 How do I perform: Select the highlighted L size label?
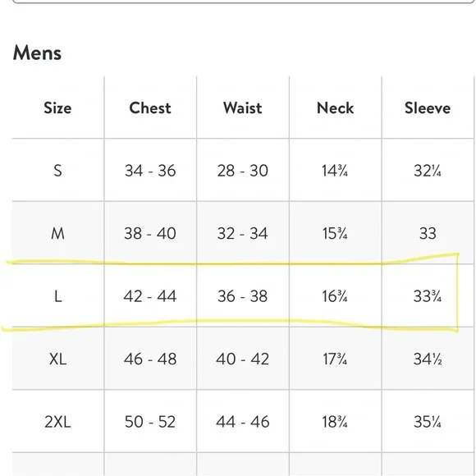click(x=57, y=296)
